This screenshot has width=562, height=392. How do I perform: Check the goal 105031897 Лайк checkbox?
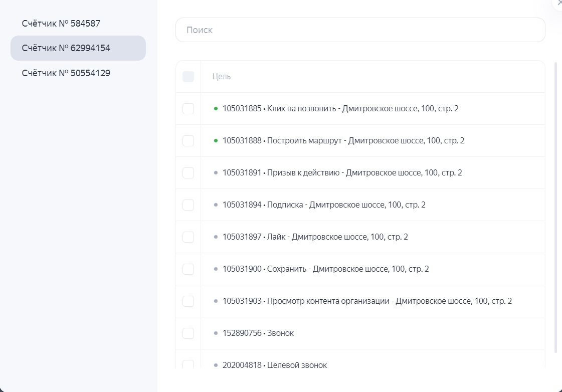188,237
